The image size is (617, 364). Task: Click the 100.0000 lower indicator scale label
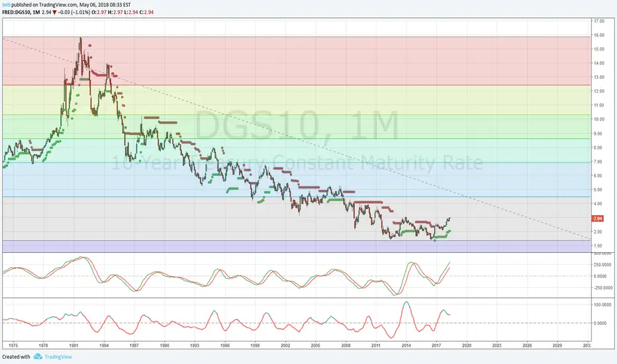602,305
